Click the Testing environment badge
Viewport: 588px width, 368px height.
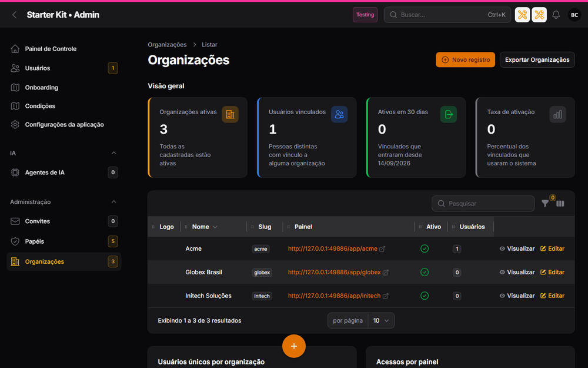(365, 15)
